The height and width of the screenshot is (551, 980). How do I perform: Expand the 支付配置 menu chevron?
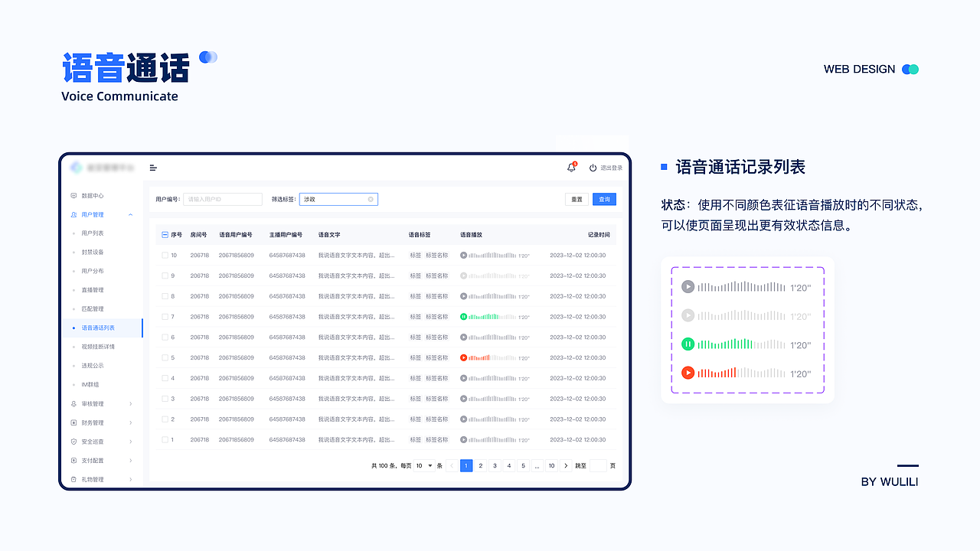point(131,461)
